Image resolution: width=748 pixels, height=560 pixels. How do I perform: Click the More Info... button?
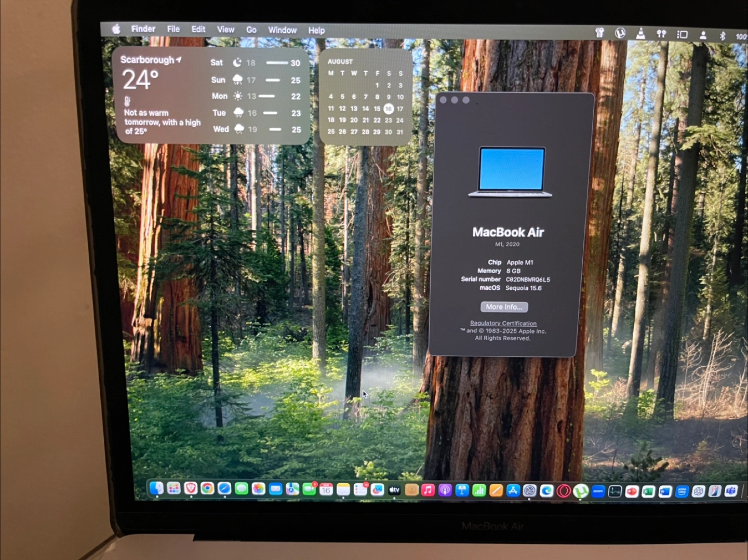point(504,307)
